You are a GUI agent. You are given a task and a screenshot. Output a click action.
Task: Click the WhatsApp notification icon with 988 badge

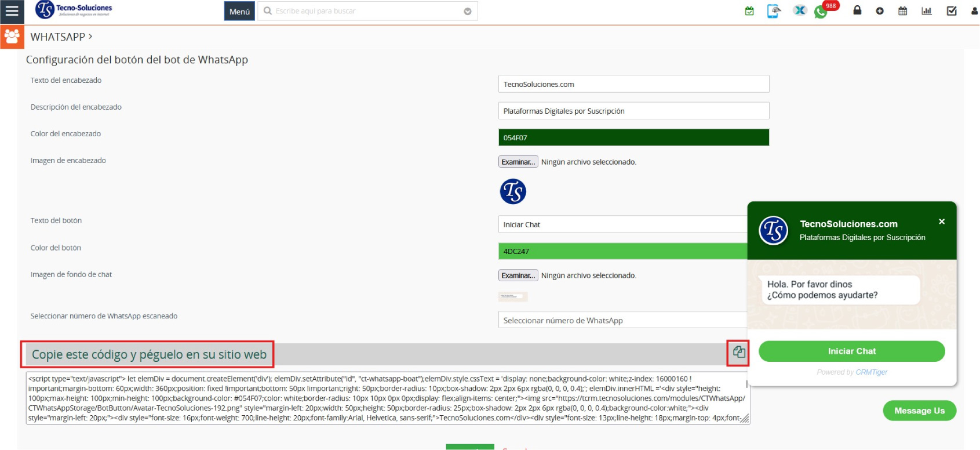click(x=821, y=12)
